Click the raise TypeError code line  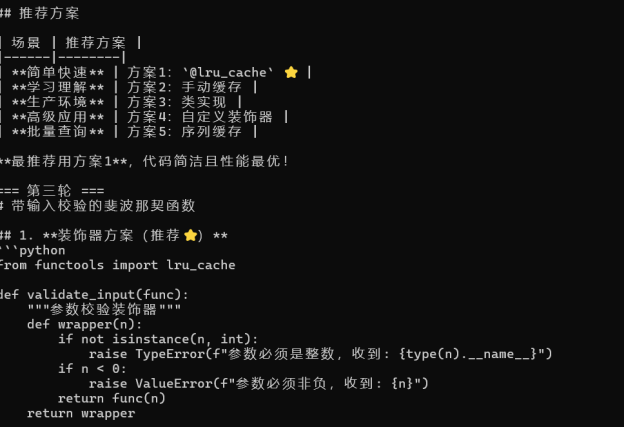click(x=320, y=354)
